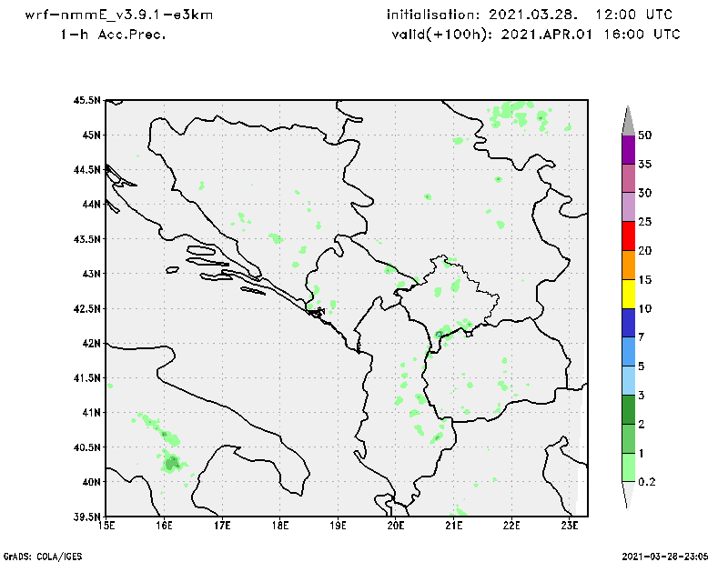Click the legend value label 50
This screenshot has width=728, height=562.
click(646, 135)
